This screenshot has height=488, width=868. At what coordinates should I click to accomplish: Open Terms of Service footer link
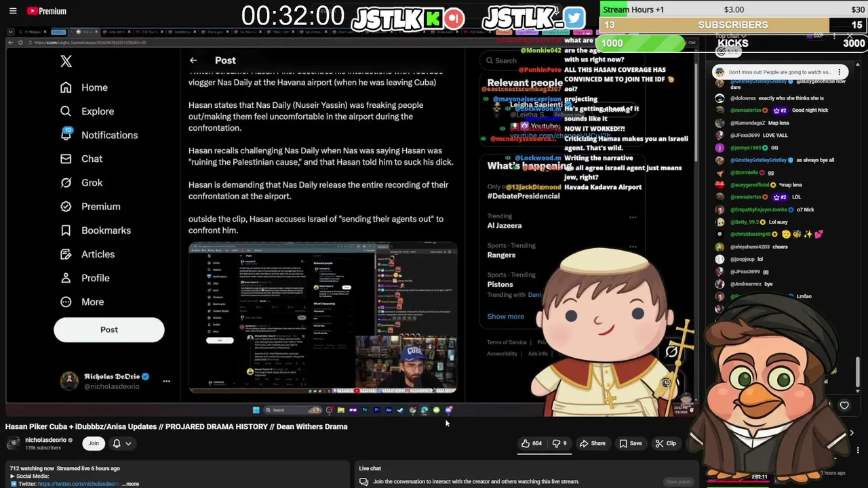(x=507, y=342)
